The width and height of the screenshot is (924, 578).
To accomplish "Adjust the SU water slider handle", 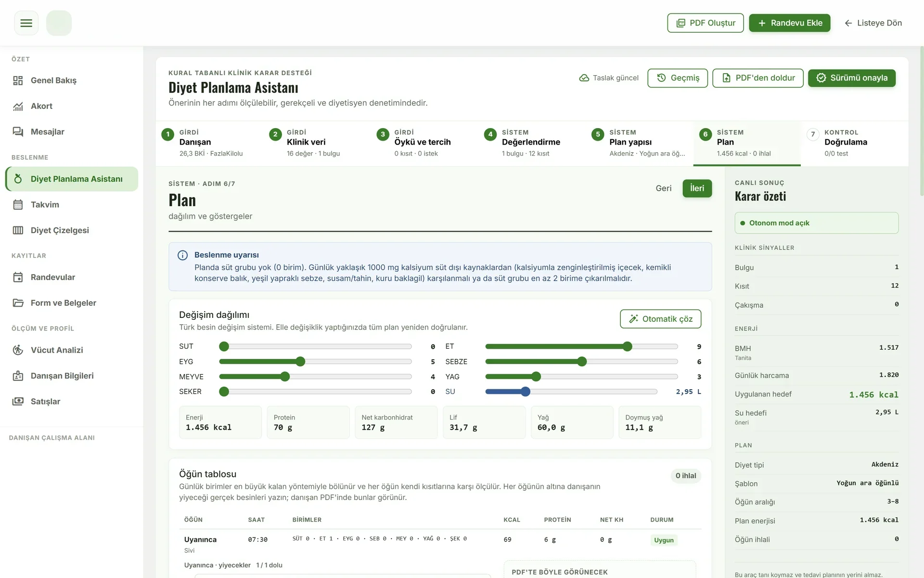I will pos(526,392).
